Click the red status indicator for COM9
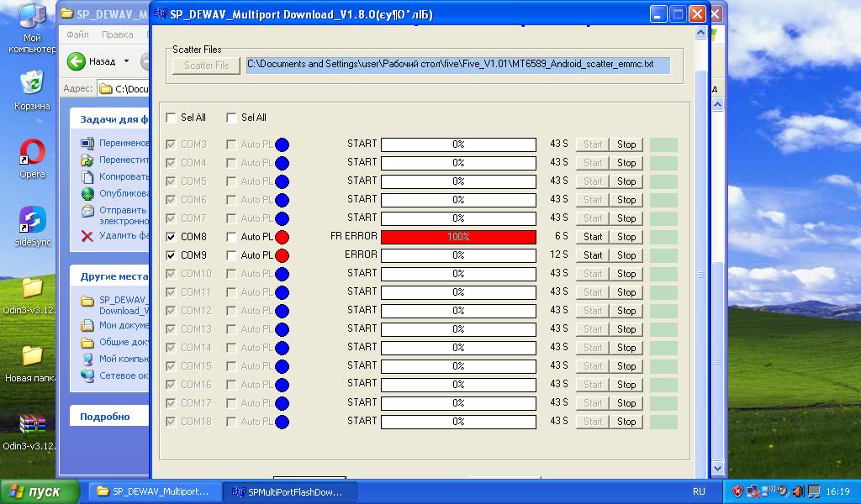The image size is (861, 504). pos(282,255)
